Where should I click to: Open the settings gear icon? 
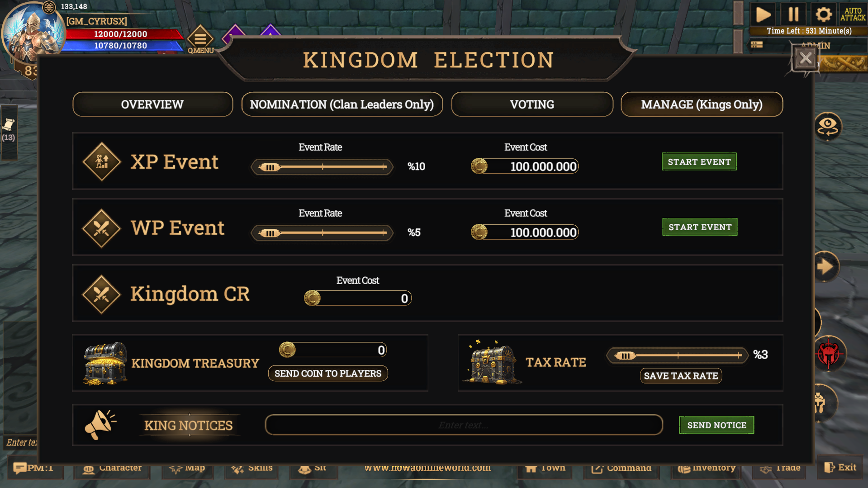[x=823, y=14]
